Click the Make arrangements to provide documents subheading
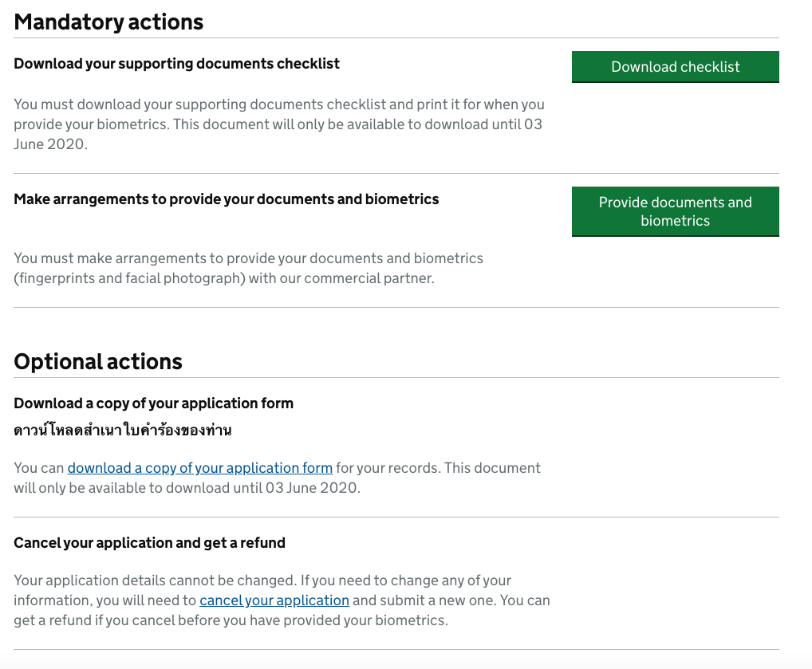The image size is (812, 669). (x=226, y=199)
